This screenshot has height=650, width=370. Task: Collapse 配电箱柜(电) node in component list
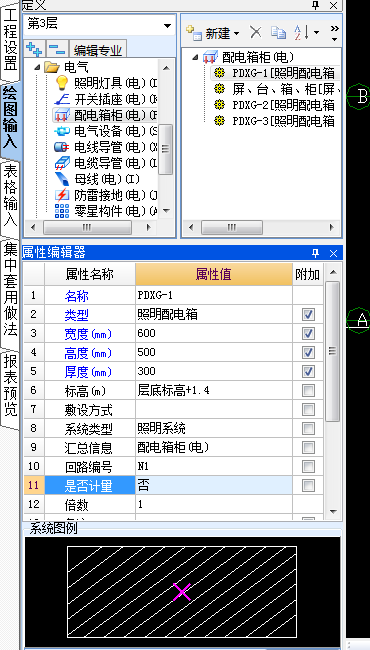click(195, 57)
